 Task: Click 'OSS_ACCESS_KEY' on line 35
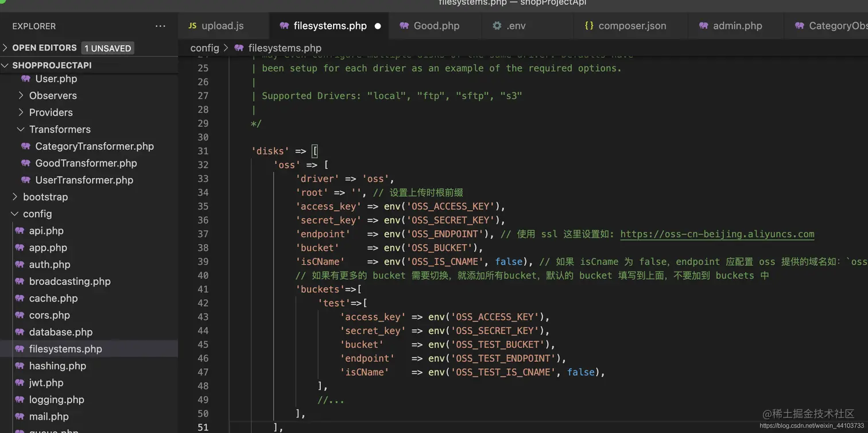(x=451, y=207)
